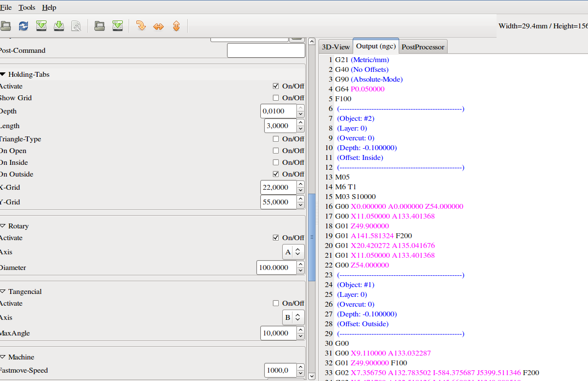Click the G01 A141.581324 F200 line
Image resolution: width=588 pixels, height=381 pixels.
tap(373, 236)
